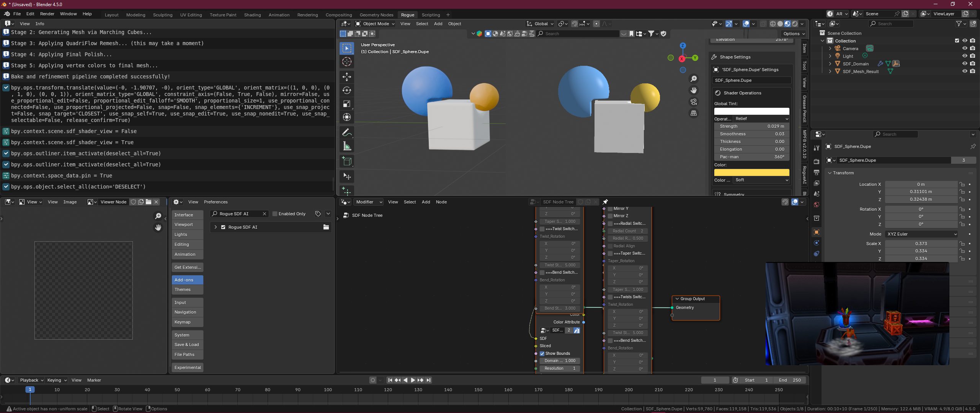Open the Color blend Soft dropdown

tap(761, 180)
